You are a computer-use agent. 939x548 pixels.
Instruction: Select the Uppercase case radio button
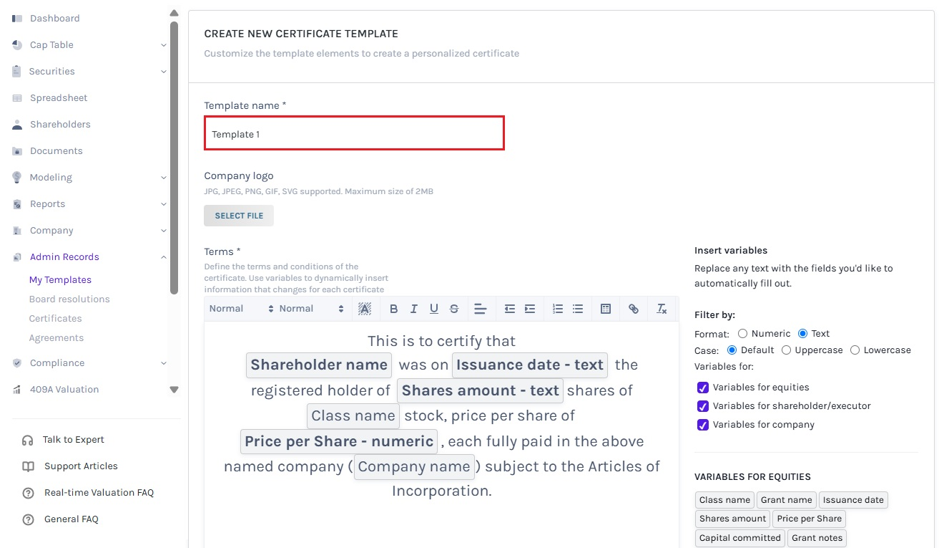[786, 350]
